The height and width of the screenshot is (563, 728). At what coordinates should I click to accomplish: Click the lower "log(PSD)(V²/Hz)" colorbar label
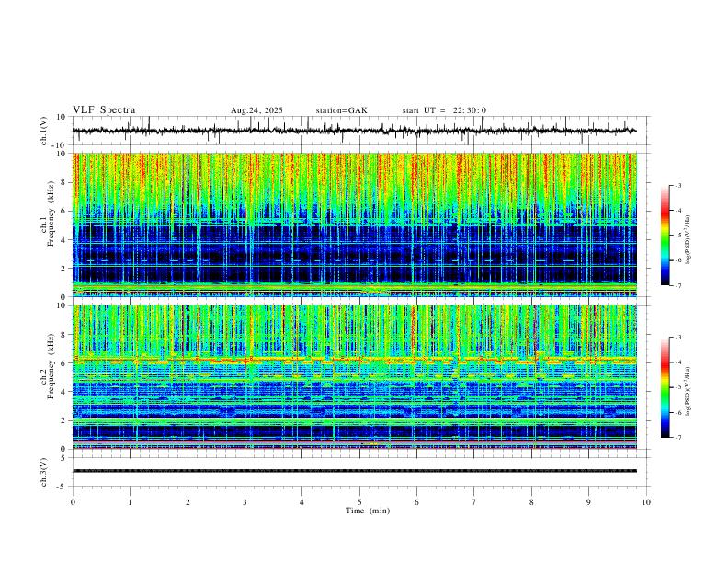point(688,392)
